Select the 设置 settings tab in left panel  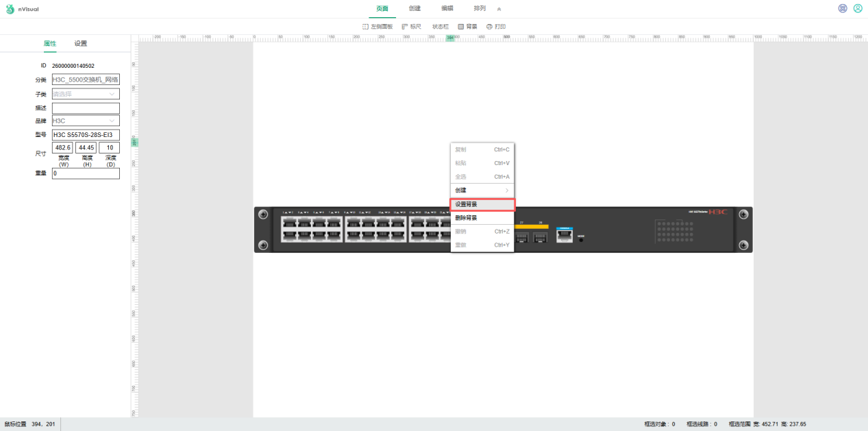(x=81, y=43)
